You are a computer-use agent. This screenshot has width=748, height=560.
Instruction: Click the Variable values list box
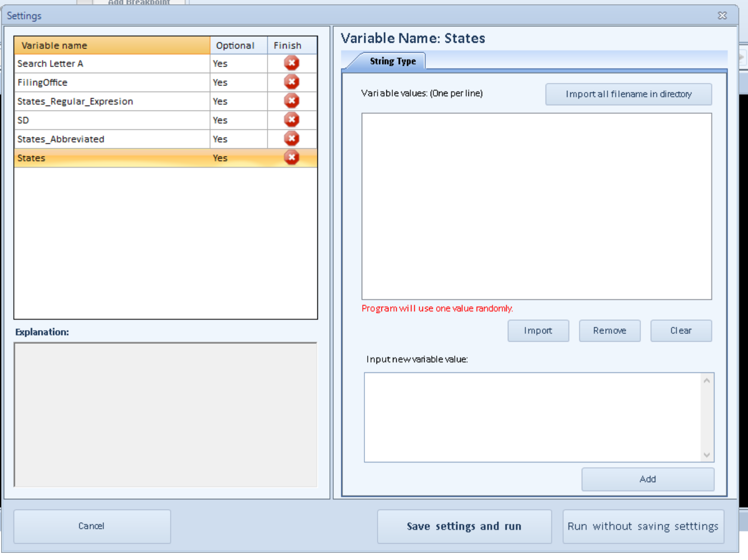point(536,206)
